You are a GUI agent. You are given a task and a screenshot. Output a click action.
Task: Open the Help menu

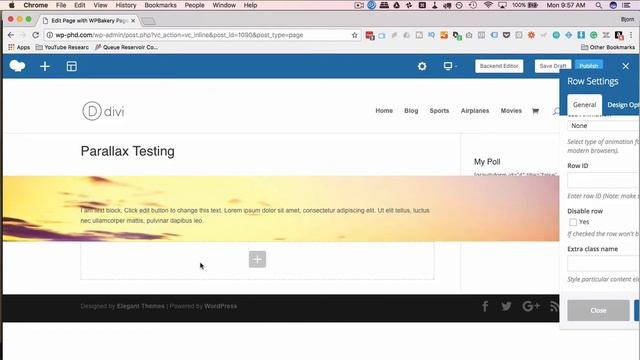[x=250, y=5]
